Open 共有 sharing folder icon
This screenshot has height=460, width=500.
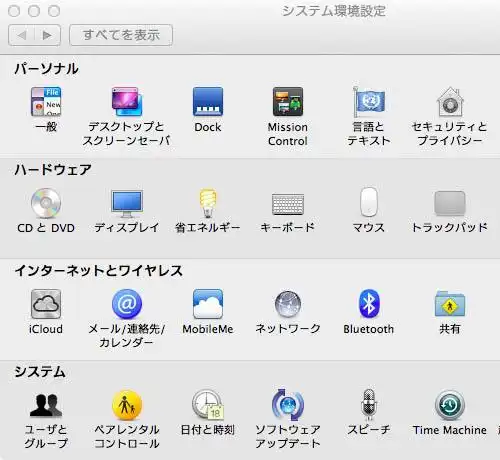[450, 303]
